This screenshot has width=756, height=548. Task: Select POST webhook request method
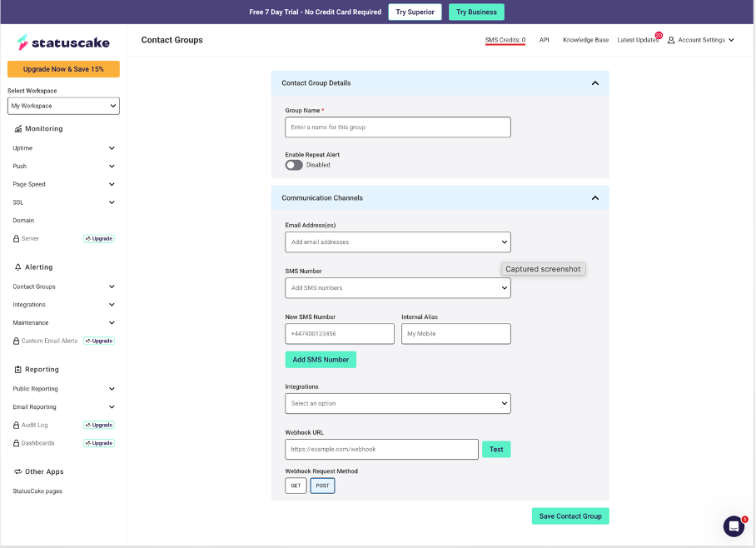[x=322, y=486]
